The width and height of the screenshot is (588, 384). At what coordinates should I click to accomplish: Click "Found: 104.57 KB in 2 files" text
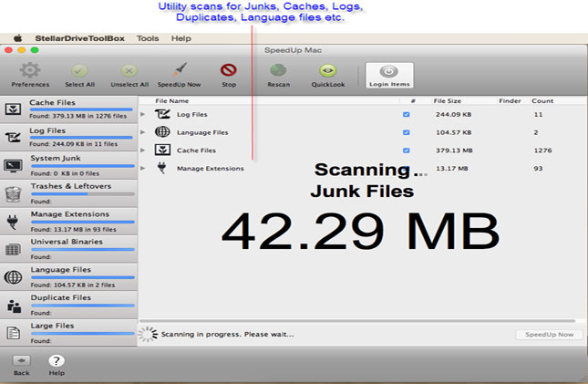(73, 285)
